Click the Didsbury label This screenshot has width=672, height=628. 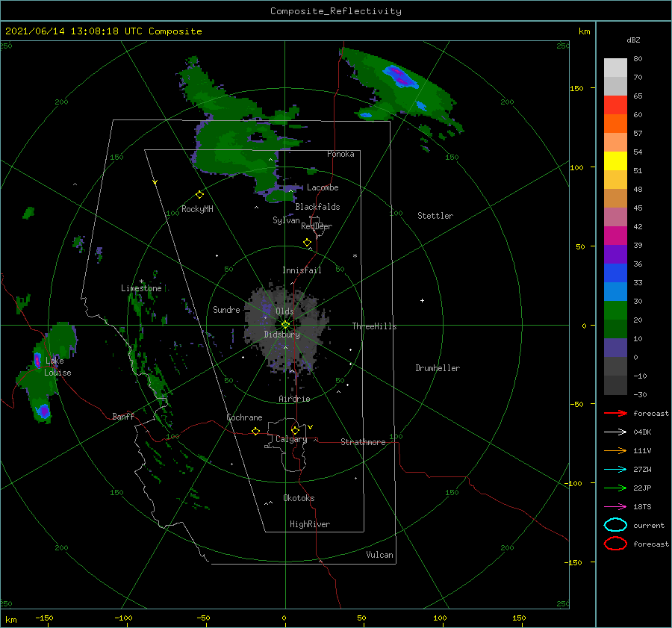click(x=281, y=335)
